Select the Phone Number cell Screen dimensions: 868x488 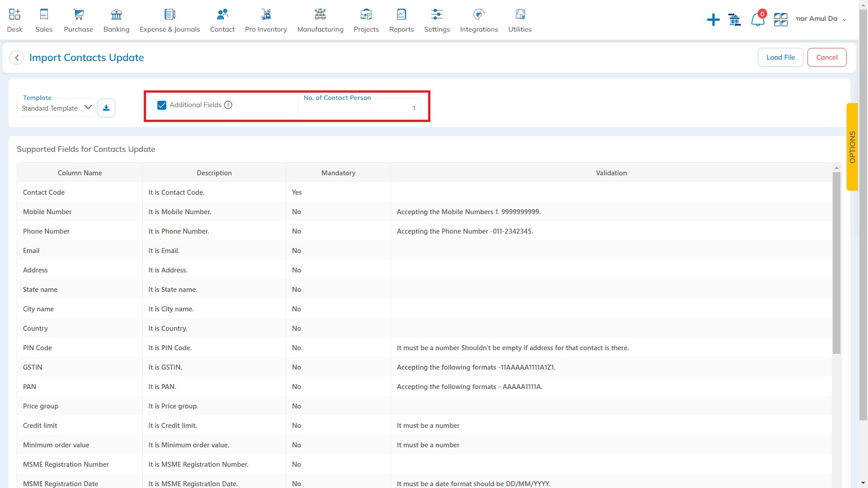click(80, 231)
